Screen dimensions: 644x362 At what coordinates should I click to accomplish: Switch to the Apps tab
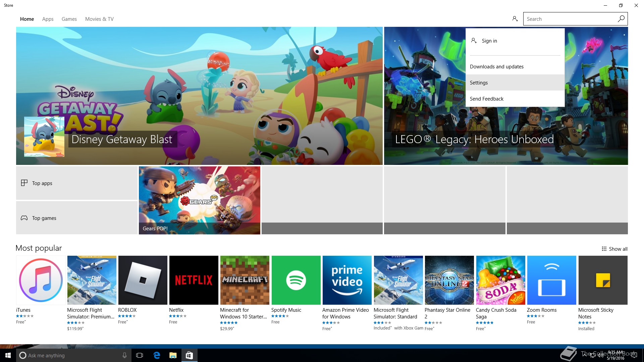click(x=48, y=19)
